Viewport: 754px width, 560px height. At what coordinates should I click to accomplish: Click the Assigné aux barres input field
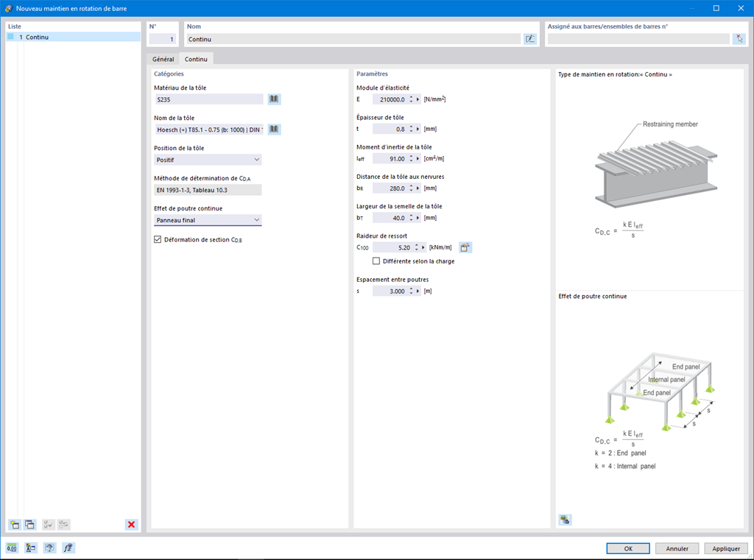638,39
